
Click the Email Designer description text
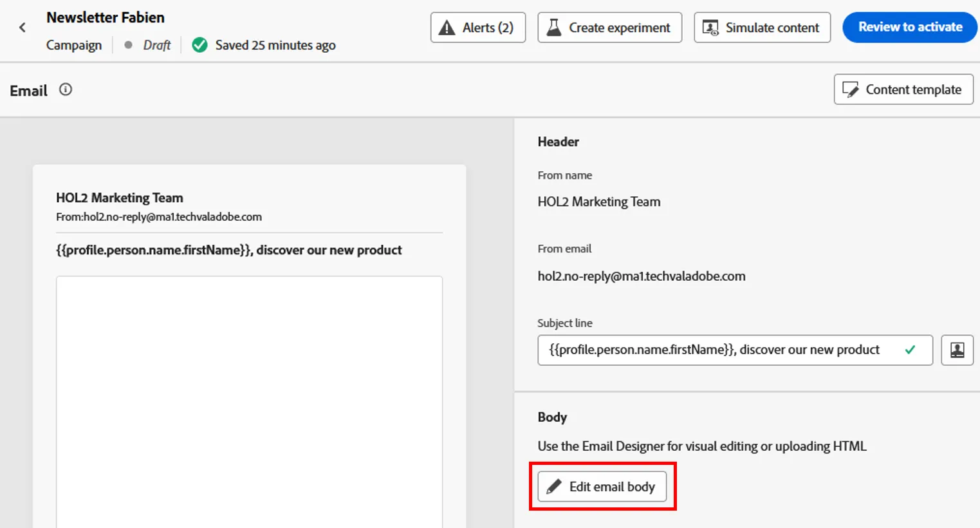[x=702, y=446]
